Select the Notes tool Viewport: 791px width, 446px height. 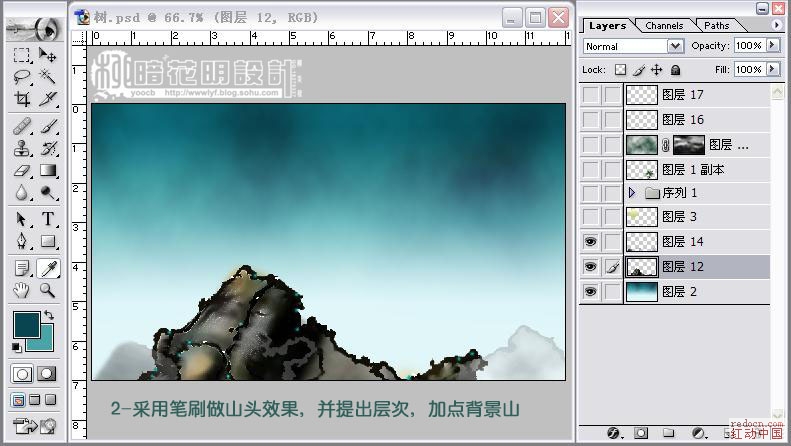22,268
